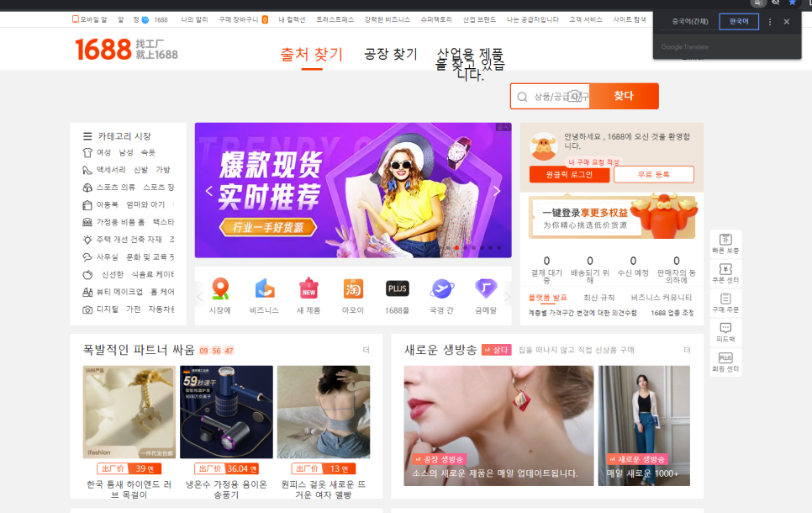Open 피드백 sidebar icon

tap(725, 332)
